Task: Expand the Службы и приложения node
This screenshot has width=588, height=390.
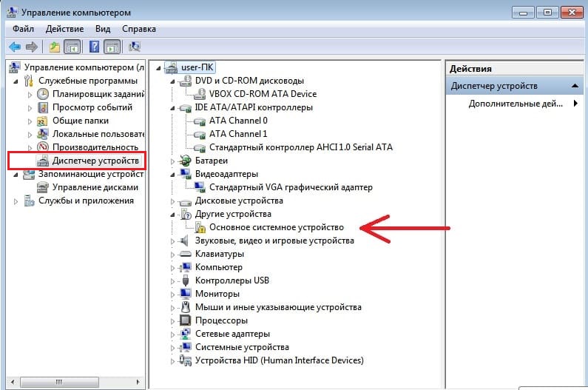Action: 16,201
